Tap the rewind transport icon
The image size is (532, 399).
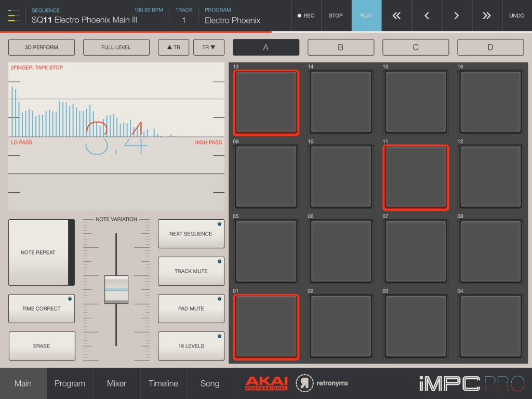396,16
